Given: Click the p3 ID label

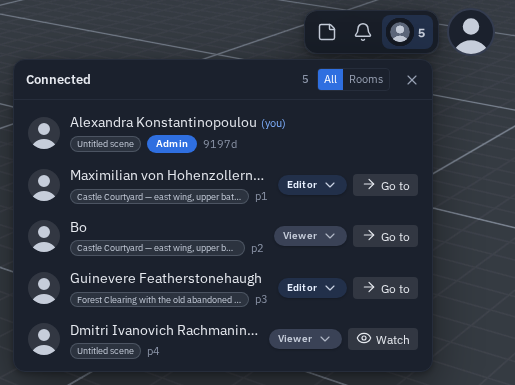Looking at the screenshot, I should tap(261, 300).
